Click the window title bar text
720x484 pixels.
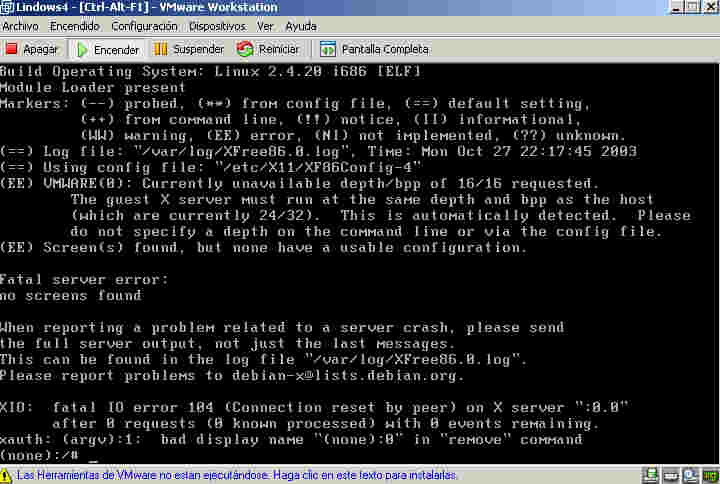click(147, 7)
